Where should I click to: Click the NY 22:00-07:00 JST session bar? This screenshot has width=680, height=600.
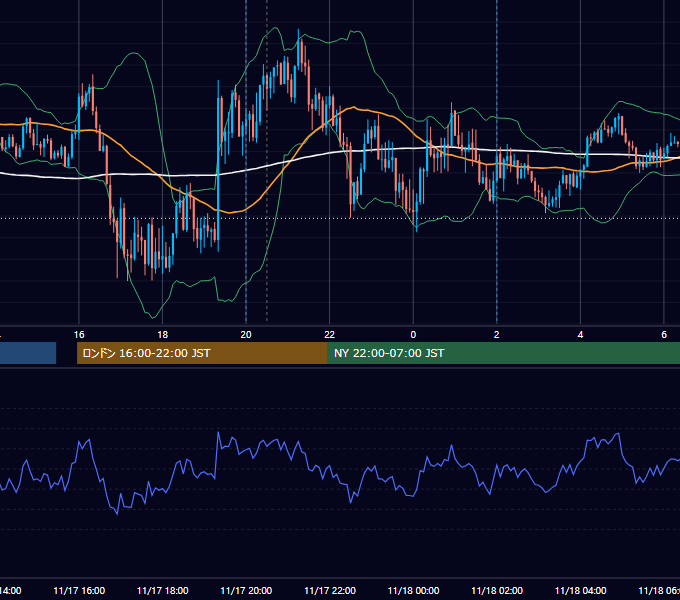pos(503,353)
